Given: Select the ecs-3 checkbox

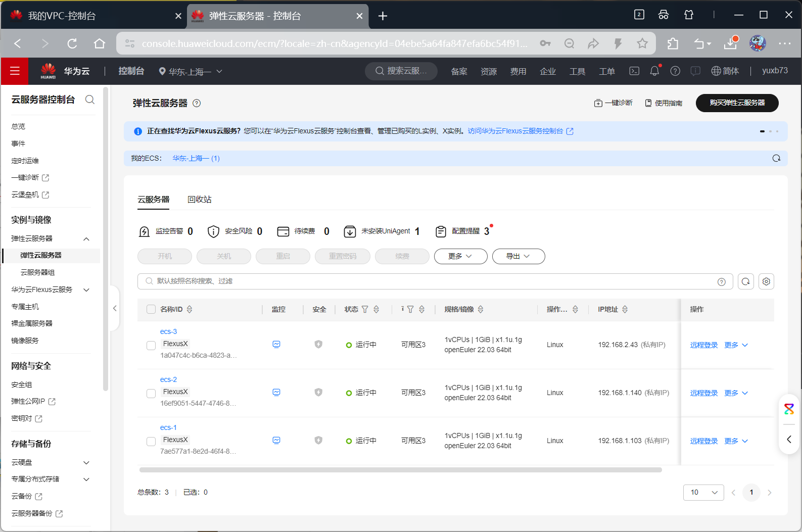Looking at the screenshot, I should point(151,346).
